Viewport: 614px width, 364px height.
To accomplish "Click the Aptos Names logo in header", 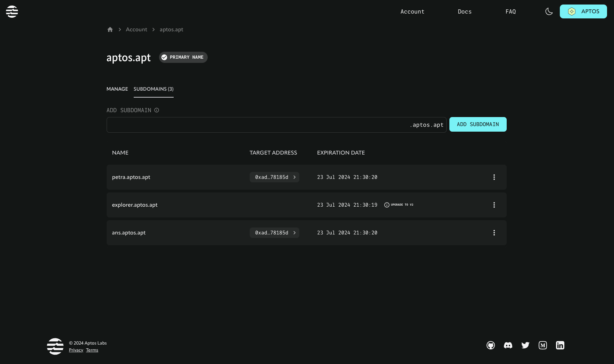I will pyautogui.click(x=12, y=11).
